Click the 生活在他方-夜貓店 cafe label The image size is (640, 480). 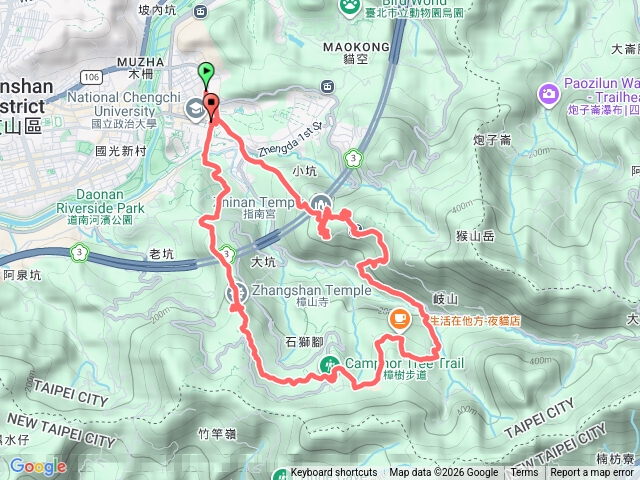pos(476,321)
